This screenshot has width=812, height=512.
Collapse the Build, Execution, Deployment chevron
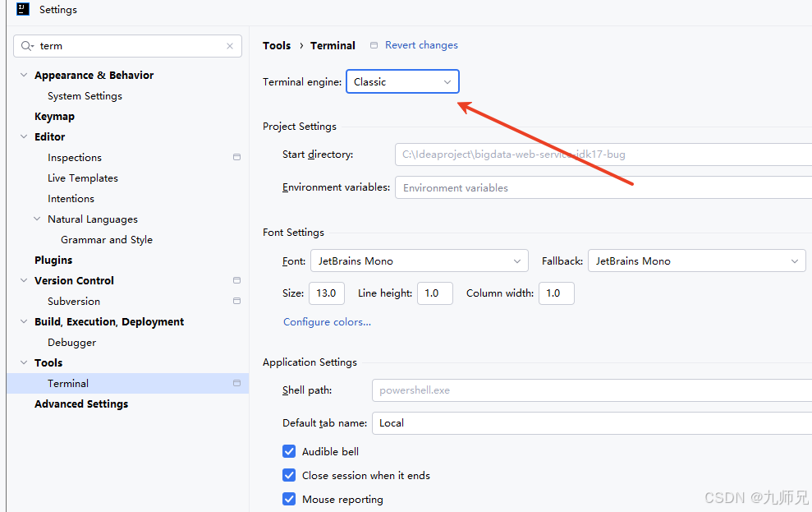[24, 322]
